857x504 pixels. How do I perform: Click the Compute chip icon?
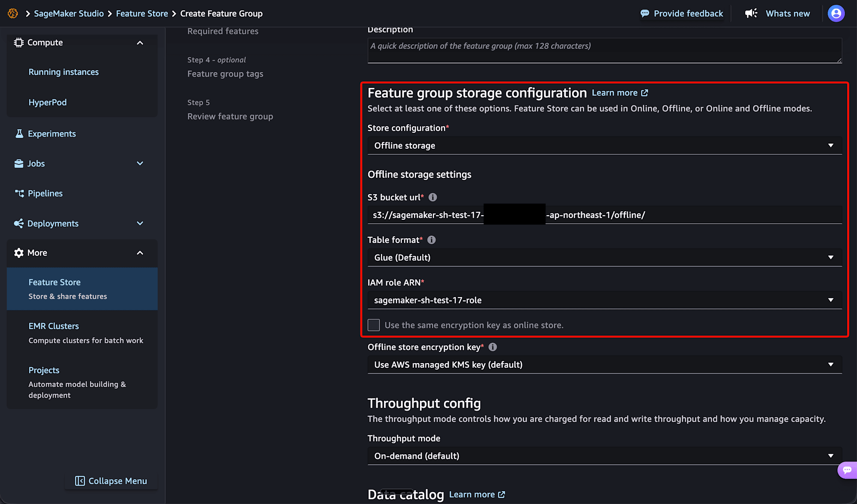(x=18, y=42)
